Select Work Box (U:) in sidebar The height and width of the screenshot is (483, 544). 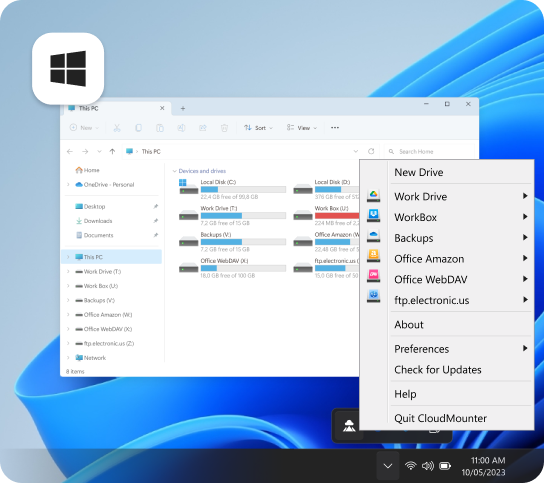[x=97, y=286]
